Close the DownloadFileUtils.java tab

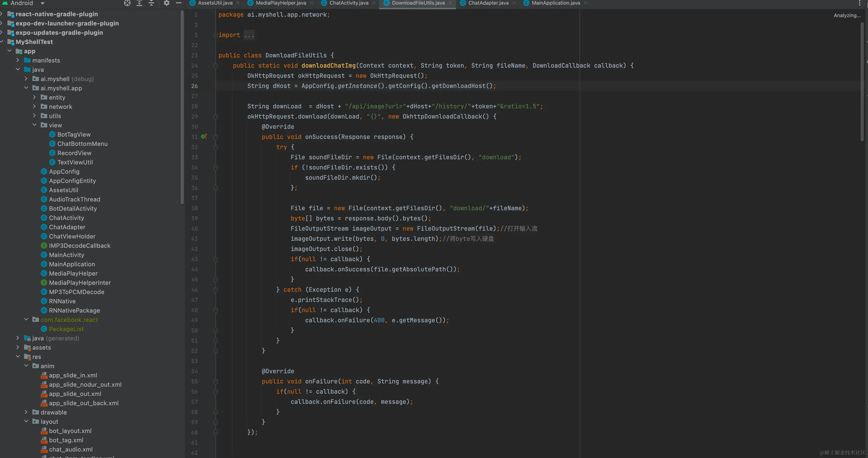450,3
